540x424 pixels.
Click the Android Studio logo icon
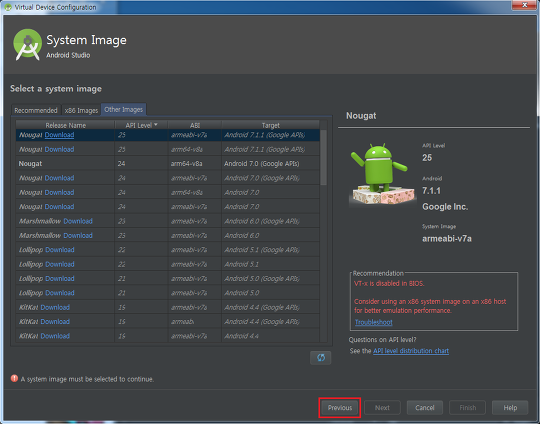pos(27,45)
